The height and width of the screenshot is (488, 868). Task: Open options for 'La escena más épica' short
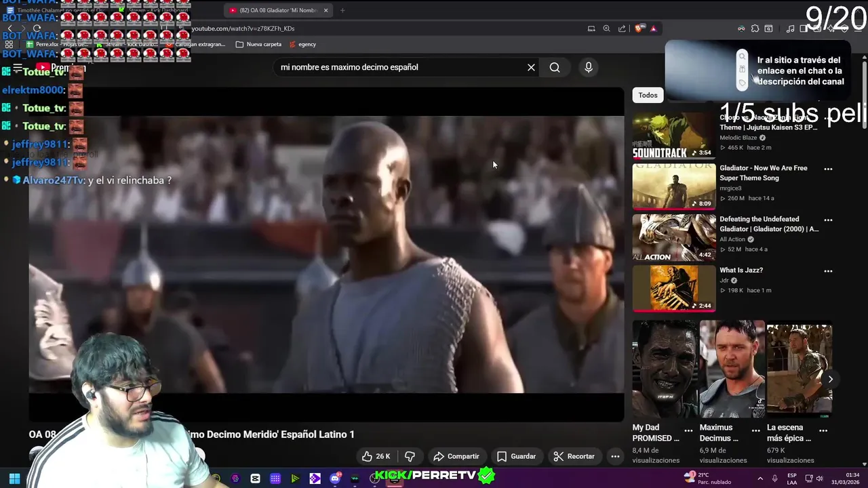[823, 430]
